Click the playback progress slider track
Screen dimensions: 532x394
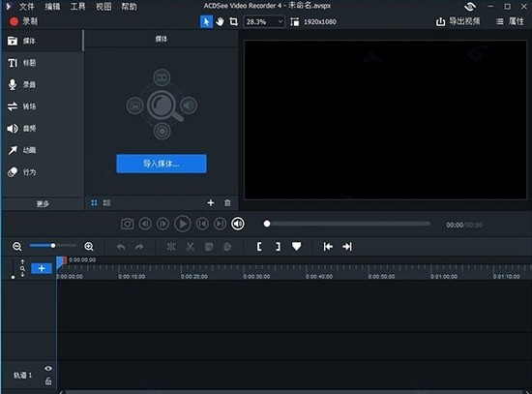click(x=347, y=224)
